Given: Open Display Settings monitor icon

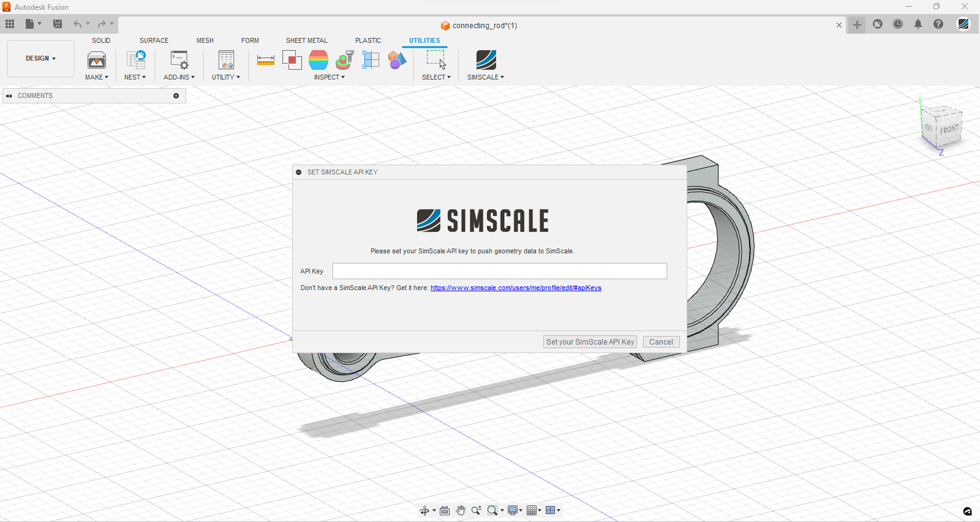Looking at the screenshot, I should coord(513,510).
